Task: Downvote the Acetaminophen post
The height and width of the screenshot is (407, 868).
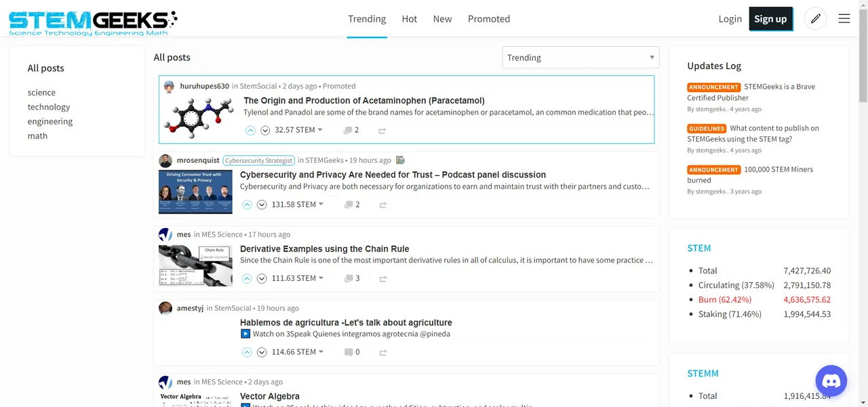Action: click(265, 130)
